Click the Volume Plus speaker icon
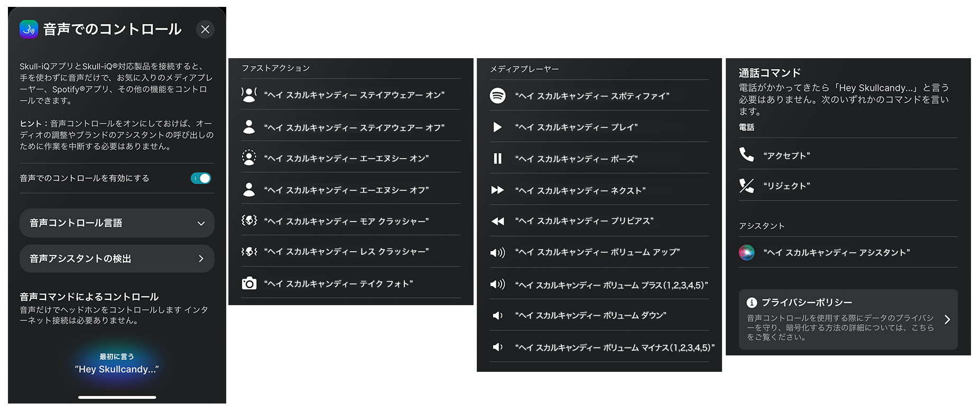The width and height of the screenshot is (980, 412). coord(497,285)
